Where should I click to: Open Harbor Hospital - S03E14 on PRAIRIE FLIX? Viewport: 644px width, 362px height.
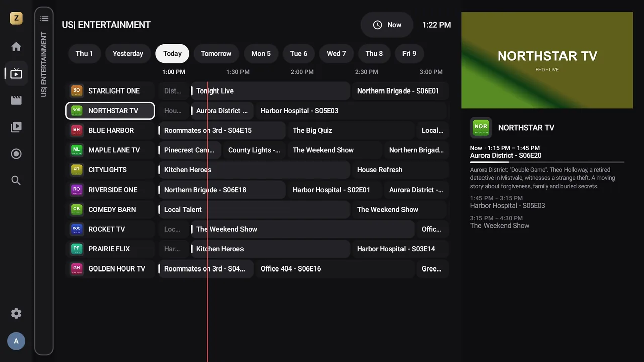[400, 249]
